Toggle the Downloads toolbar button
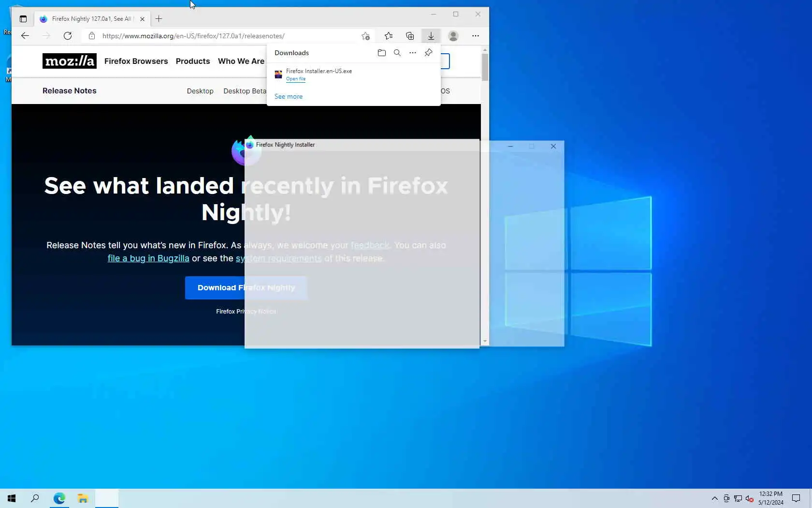812x508 pixels. [x=431, y=36]
